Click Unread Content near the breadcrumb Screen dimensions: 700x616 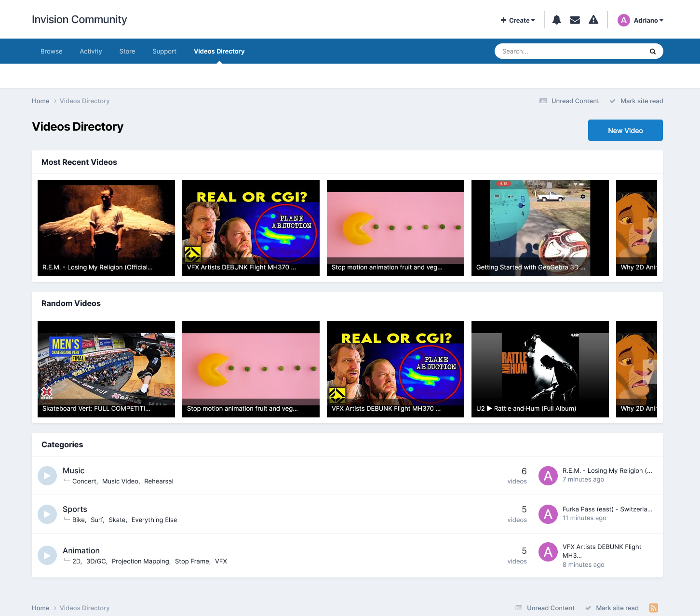(575, 101)
